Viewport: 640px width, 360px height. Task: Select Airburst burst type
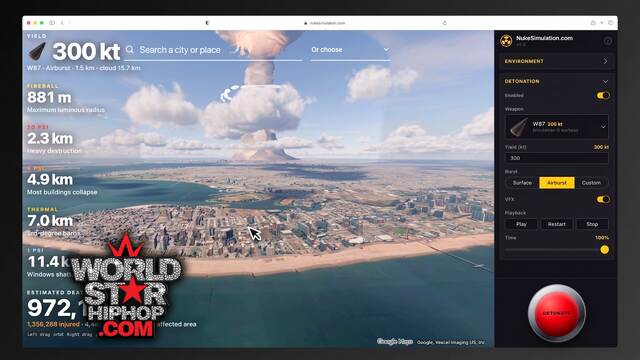click(x=557, y=183)
